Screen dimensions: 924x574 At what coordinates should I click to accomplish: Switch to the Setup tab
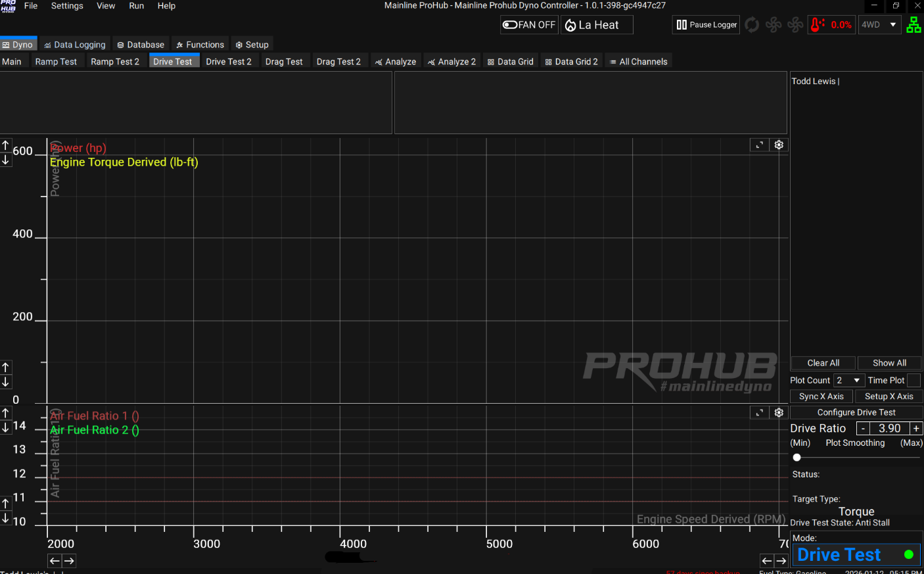pos(252,45)
